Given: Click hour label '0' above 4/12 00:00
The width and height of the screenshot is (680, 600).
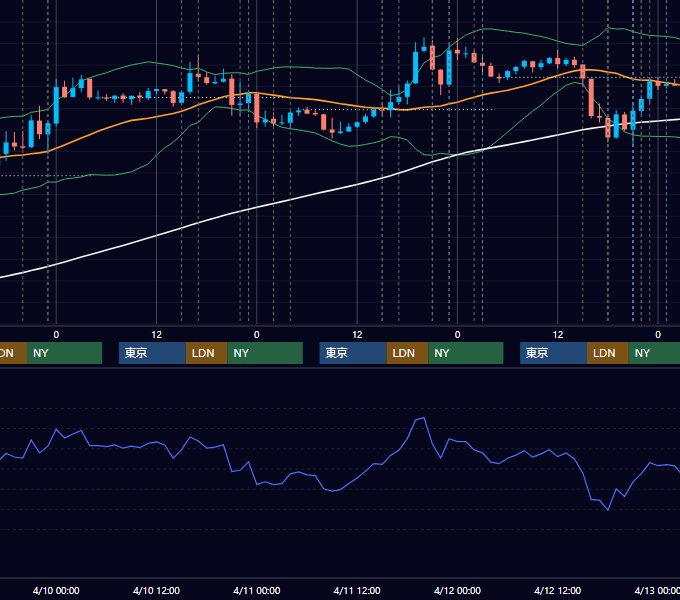Looking at the screenshot, I should [457, 335].
